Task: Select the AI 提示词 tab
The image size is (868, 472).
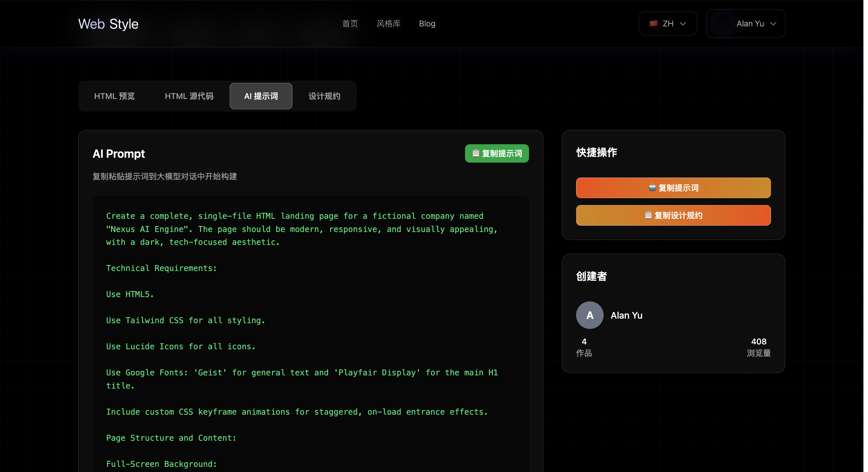Action: (261, 96)
